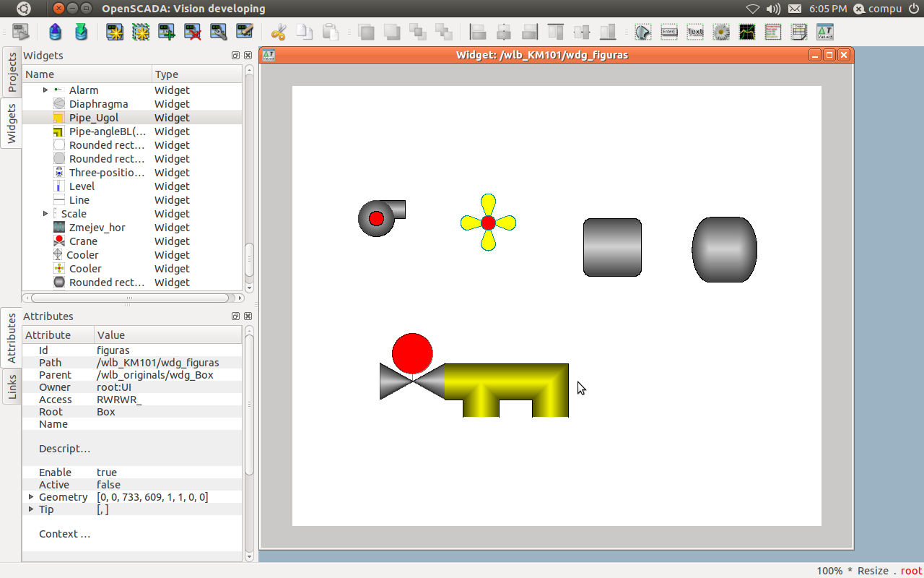This screenshot has height=578, width=924.
Task: Click the root user in status bar
Action: pos(911,571)
